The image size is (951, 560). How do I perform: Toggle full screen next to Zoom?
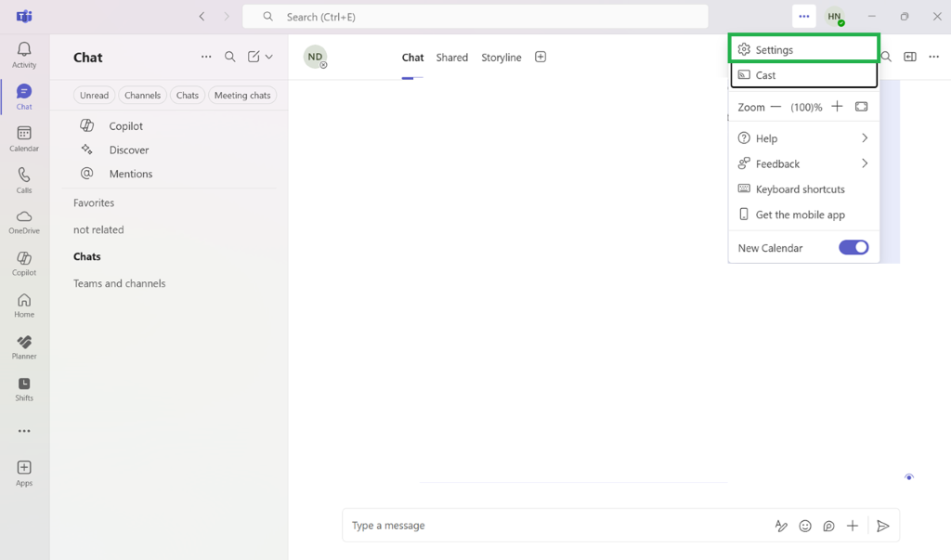pyautogui.click(x=861, y=107)
